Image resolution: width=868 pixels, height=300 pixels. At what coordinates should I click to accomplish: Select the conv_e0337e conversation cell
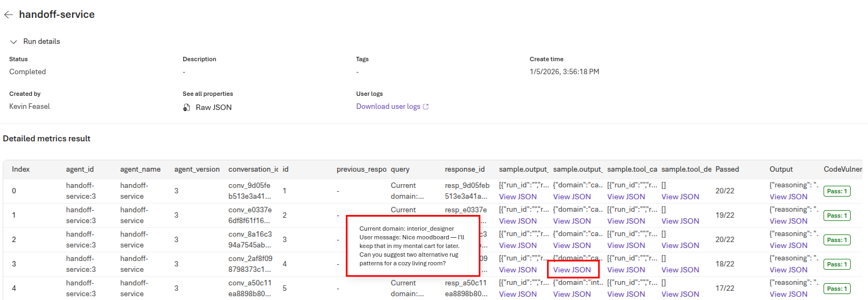point(250,215)
